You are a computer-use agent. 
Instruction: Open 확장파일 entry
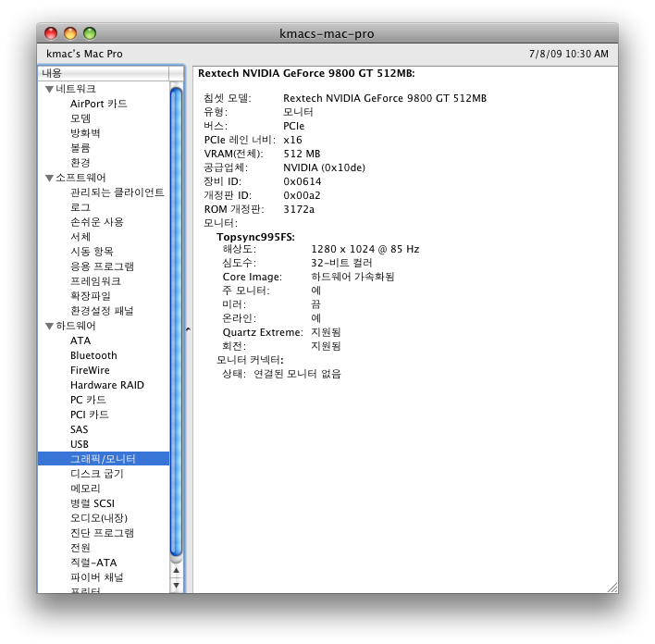coord(91,296)
